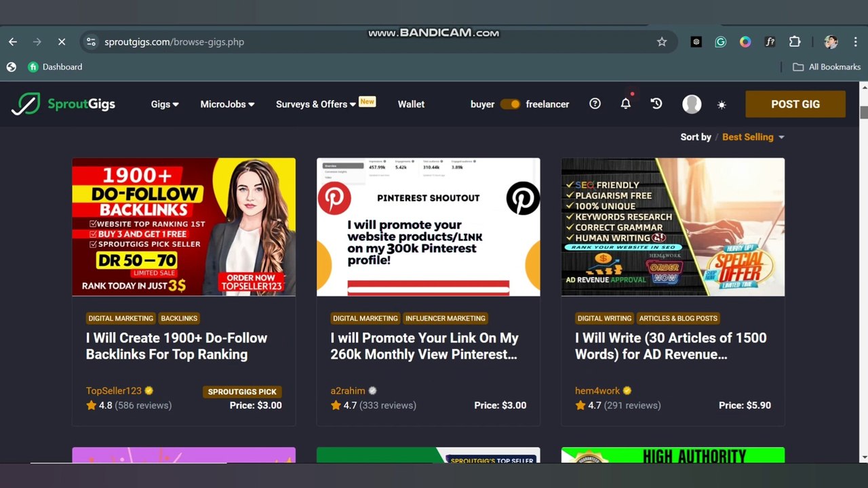Image resolution: width=868 pixels, height=488 pixels.
Task: Open the help question mark icon
Action: click(x=595, y=104)
